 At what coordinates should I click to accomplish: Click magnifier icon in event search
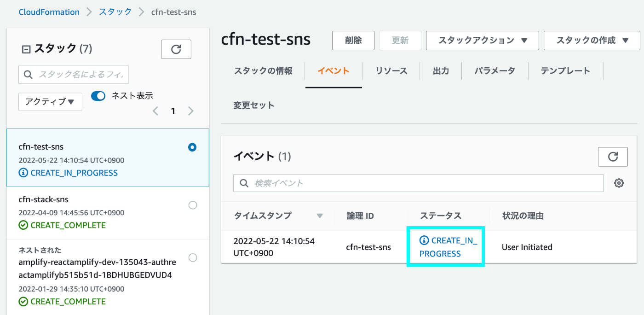point(243,183)
